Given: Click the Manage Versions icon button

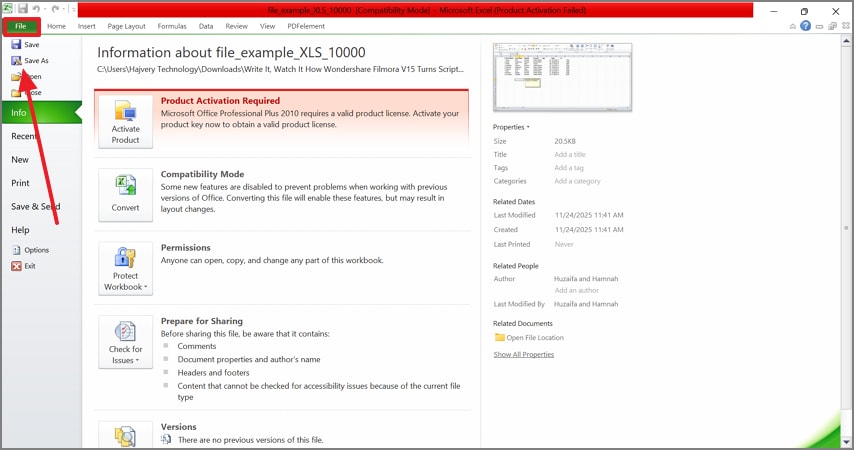Looking at the screenshot, I should click(125, 435).
